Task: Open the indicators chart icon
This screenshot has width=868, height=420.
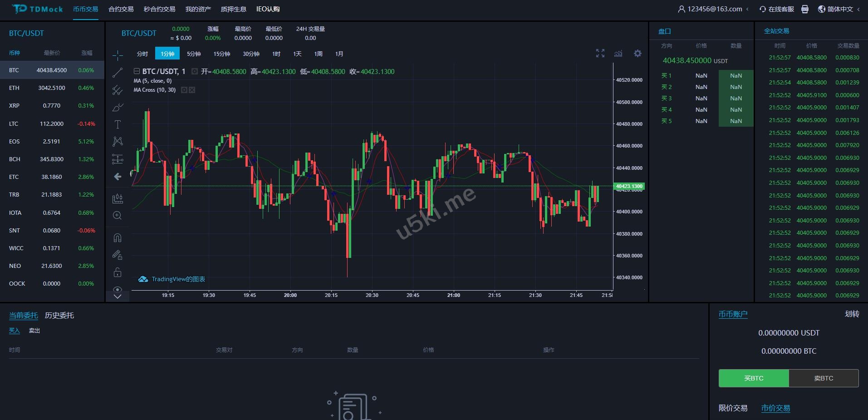Action: point(618,54)
